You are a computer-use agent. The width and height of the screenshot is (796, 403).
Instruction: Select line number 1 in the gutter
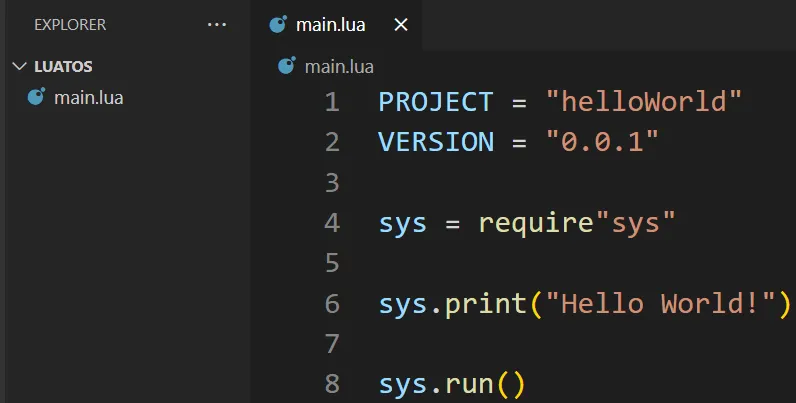[x=331, y=102]
